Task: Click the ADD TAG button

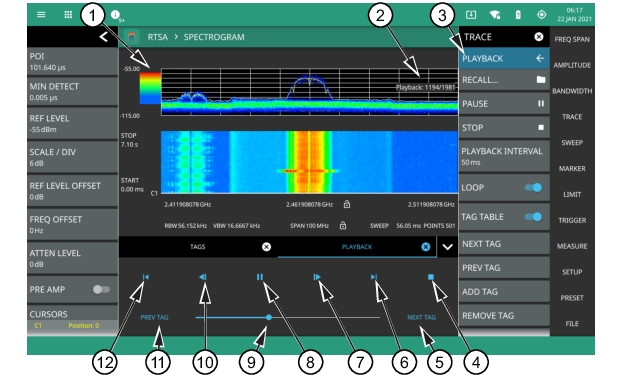Action: tap(504, 292)
